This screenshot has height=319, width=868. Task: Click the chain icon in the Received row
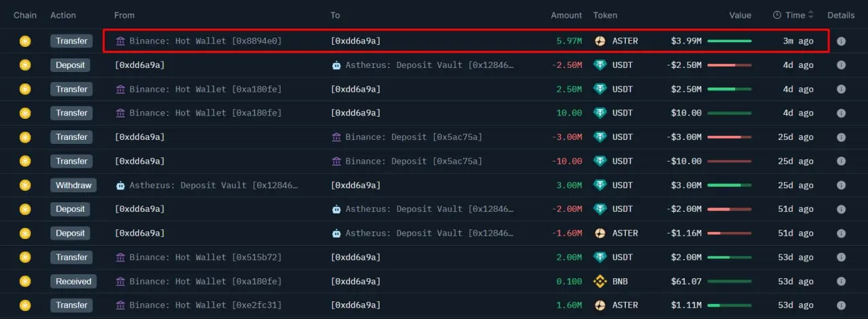tap(25, 281)
